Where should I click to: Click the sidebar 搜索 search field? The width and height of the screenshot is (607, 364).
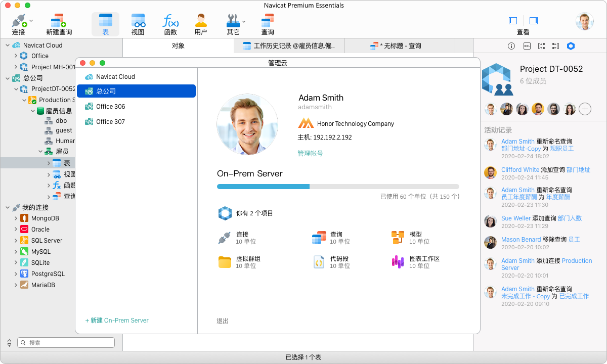pyautogui.click(x=66, y=343)
